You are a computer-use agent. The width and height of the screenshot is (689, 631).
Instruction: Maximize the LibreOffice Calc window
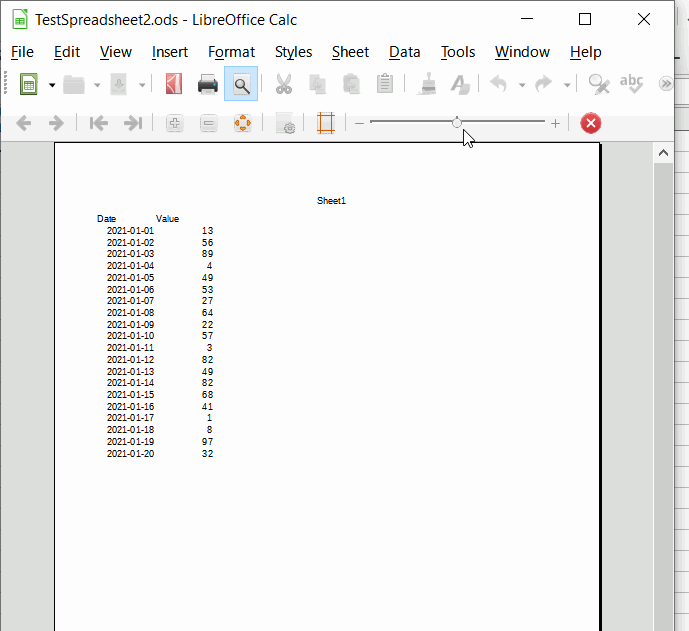(585, 19)
